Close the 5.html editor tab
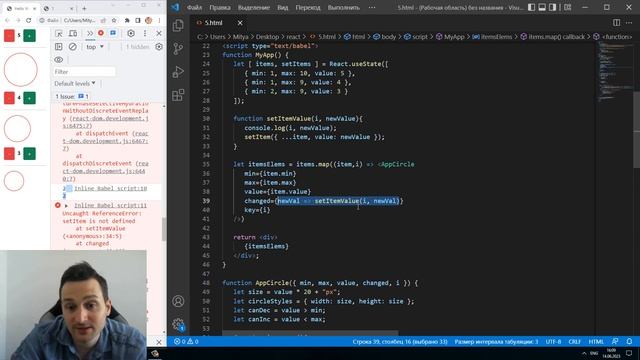Viewport: 640px width, 360px height. tap(240, 23)
